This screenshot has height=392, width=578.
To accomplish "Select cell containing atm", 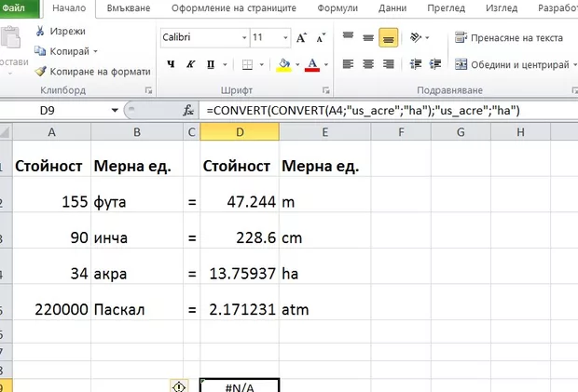I will click(x=324, y=302).
